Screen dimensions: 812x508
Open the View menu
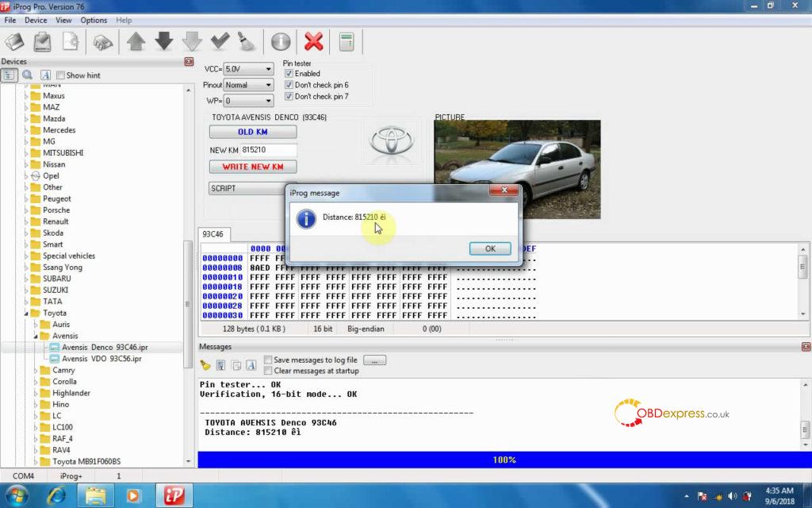click(63, 20)
